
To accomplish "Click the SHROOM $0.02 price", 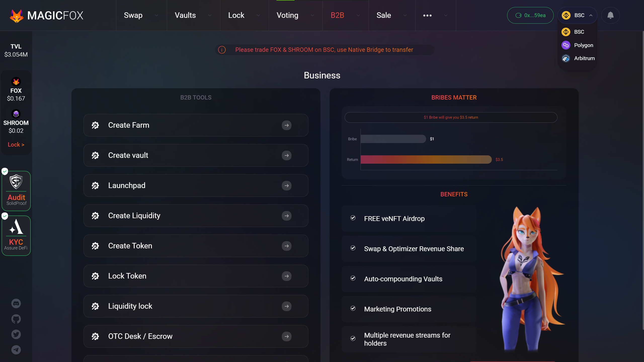I will click(16, 131).
